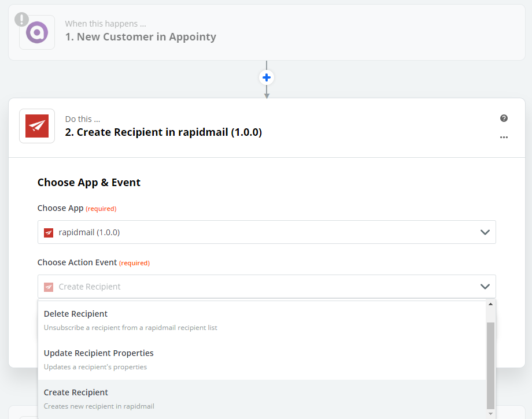This screenshot has height=419, width=532.
Task: Click the rapidmail logo in step 2 header
Action: (x=37, y=126)
